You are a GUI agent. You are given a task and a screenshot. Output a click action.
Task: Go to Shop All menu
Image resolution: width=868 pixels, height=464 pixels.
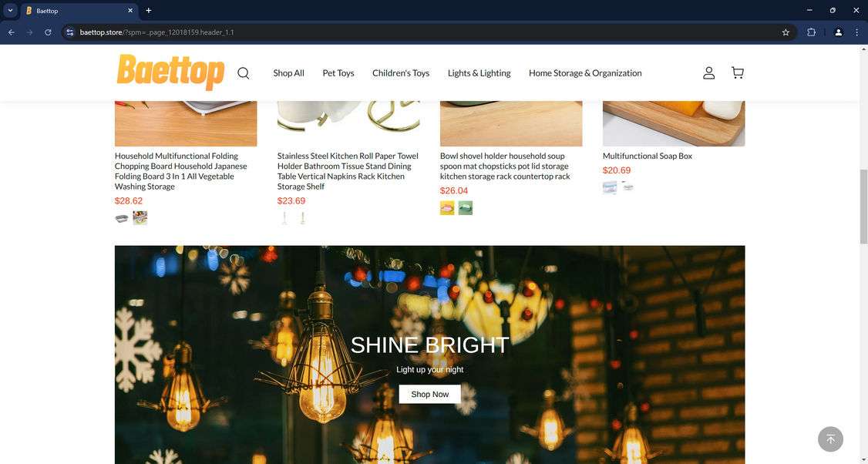tap(288, 73)
